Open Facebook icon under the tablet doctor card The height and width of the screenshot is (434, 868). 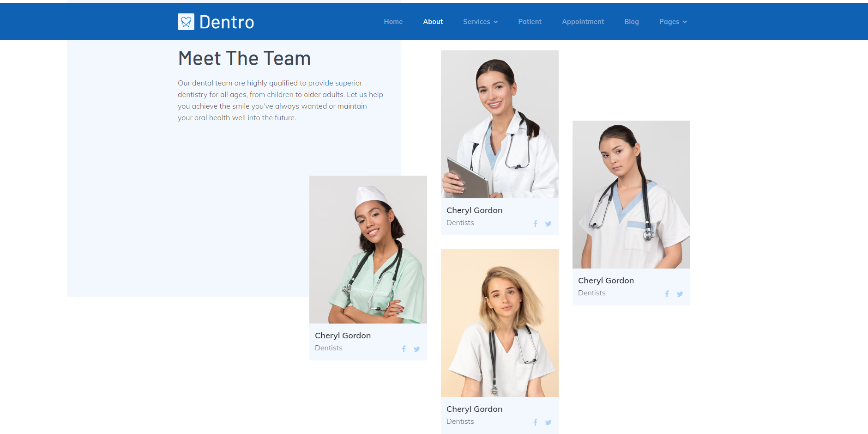[536, 224]
